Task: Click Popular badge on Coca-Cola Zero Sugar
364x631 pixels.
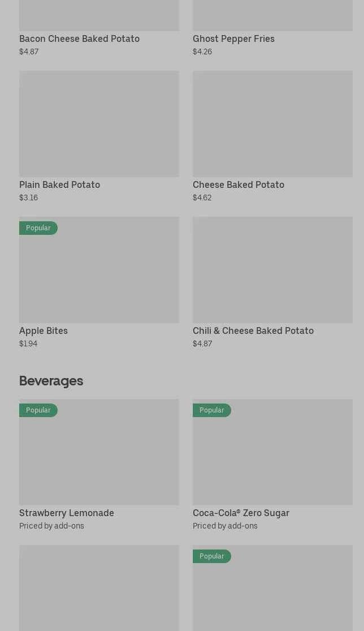Action: pos(211,410)
